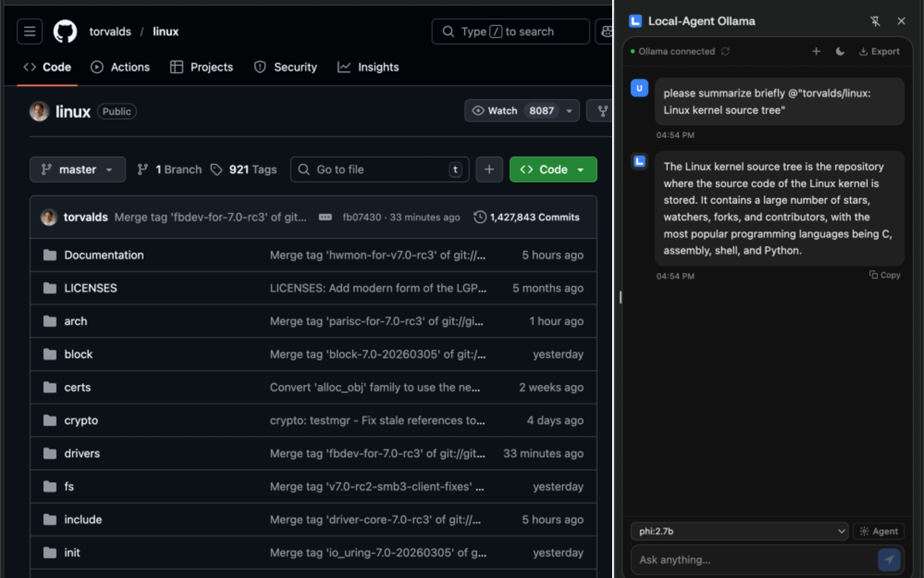Open the crypto testmgr commit message
The width and height of the screenshot is (924, 578).
378,420
